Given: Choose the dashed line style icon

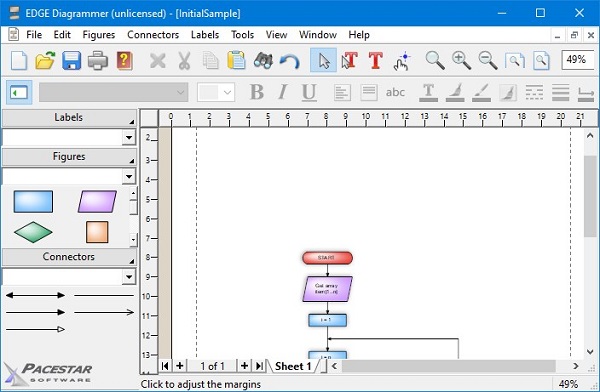Looking at the screenshot, I should [534, 93].
